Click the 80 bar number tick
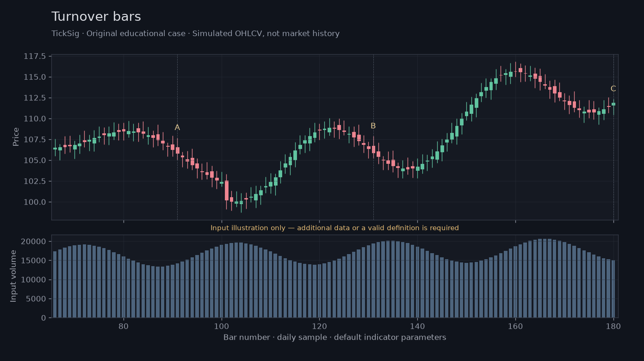 [124, 326]
